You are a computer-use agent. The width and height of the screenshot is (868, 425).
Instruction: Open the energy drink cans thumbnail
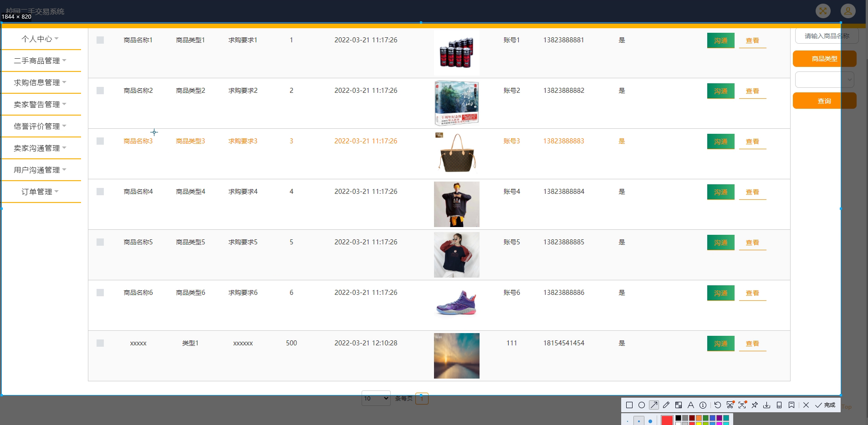[456, 53]
